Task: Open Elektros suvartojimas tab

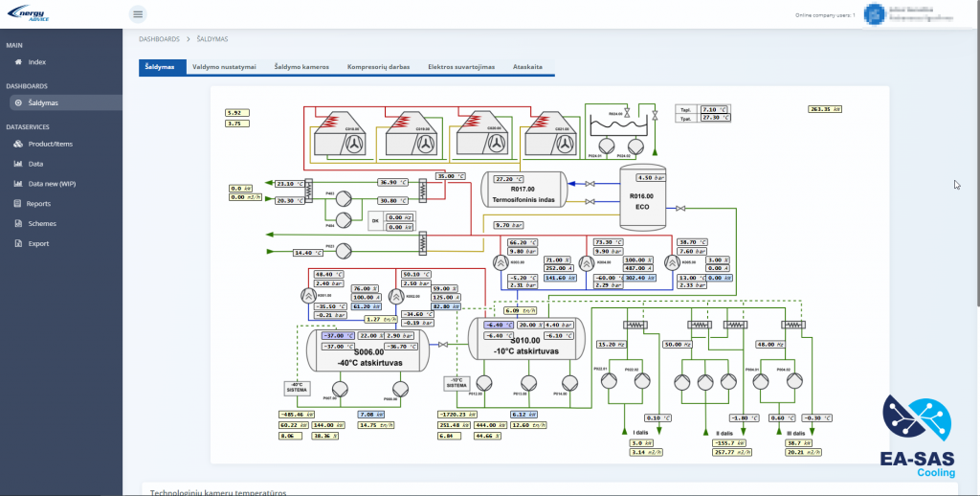Action: click(x=461, y=67)
